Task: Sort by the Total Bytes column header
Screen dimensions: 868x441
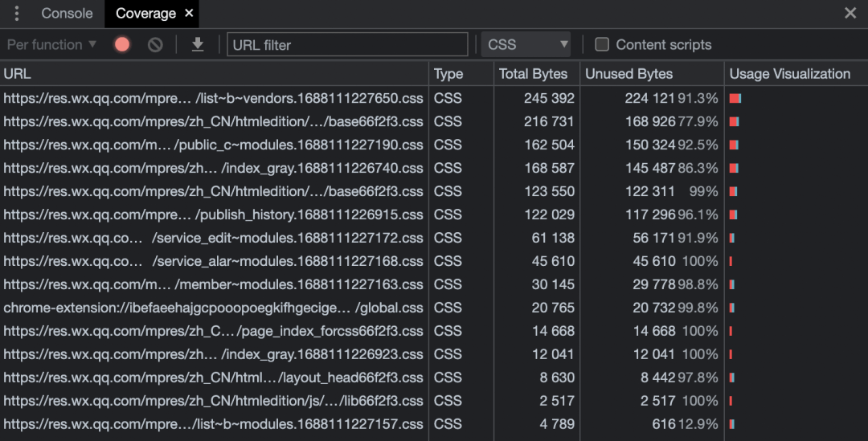Action: click(x=533, y=74)
